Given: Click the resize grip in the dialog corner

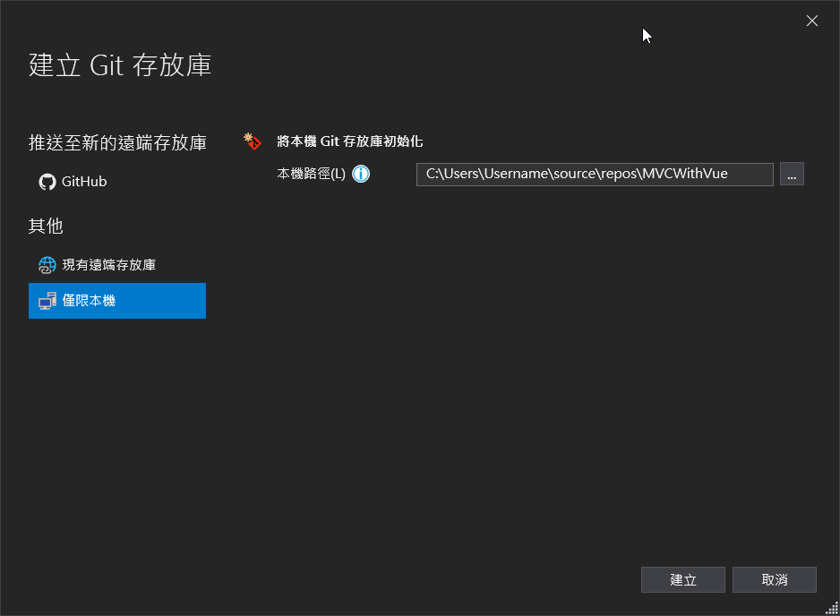Looking at the screenshot, I should [832, 608].
